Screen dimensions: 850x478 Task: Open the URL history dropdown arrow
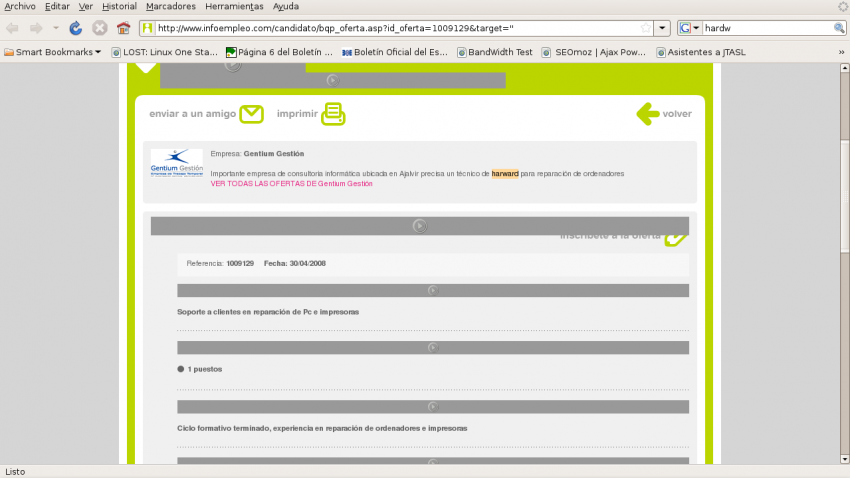pyautogui.click(x=662, y=28)
